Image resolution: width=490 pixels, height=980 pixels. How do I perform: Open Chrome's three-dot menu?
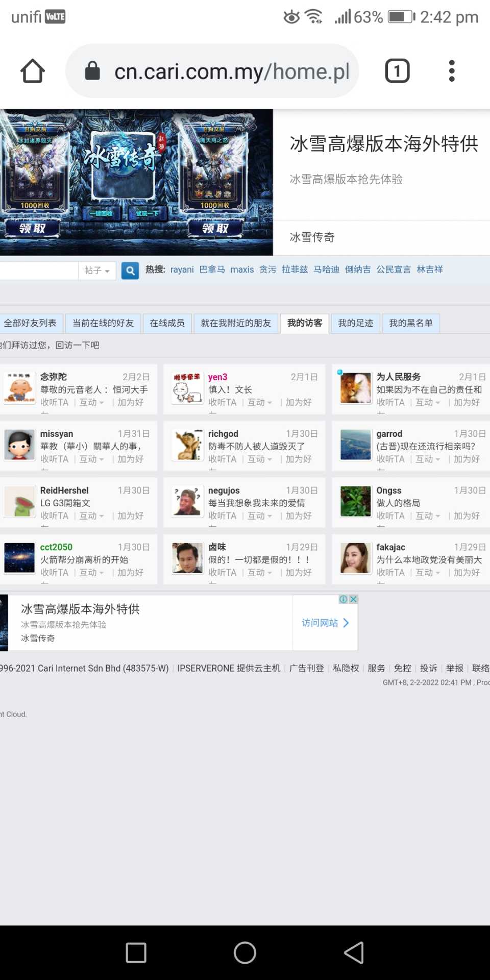tap(451, 71)
